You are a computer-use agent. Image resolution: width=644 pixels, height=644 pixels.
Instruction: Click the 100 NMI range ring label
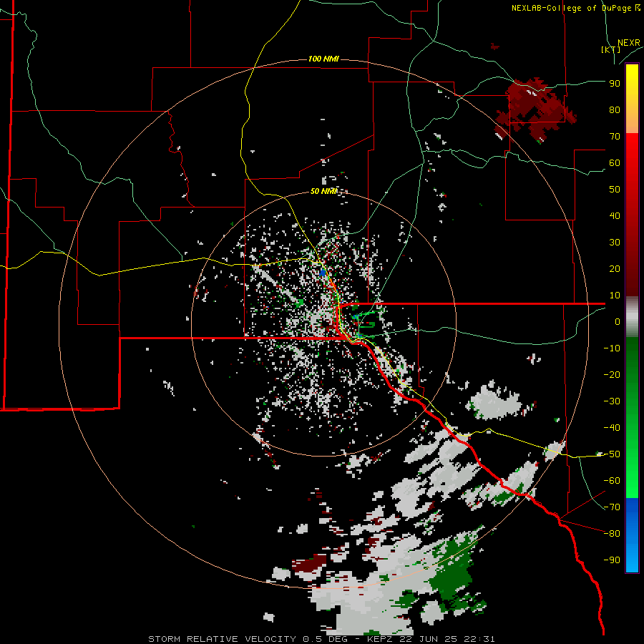click(323, 59)
